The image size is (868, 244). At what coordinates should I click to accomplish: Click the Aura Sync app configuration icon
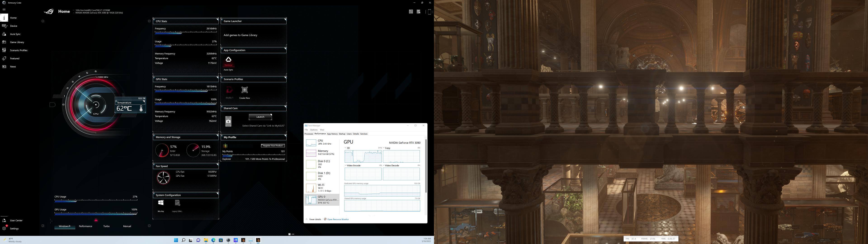coord(229,60)
